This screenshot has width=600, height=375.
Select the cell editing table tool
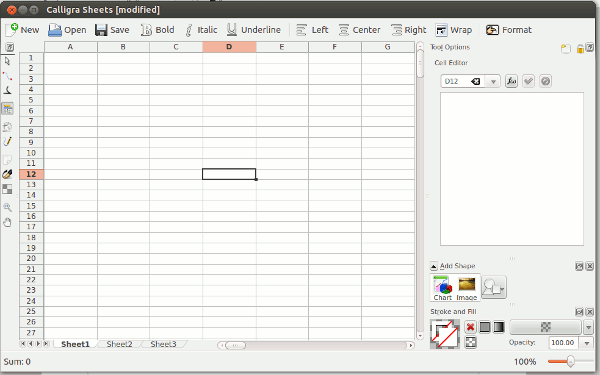pyautogui.click(x=7, y=109)
